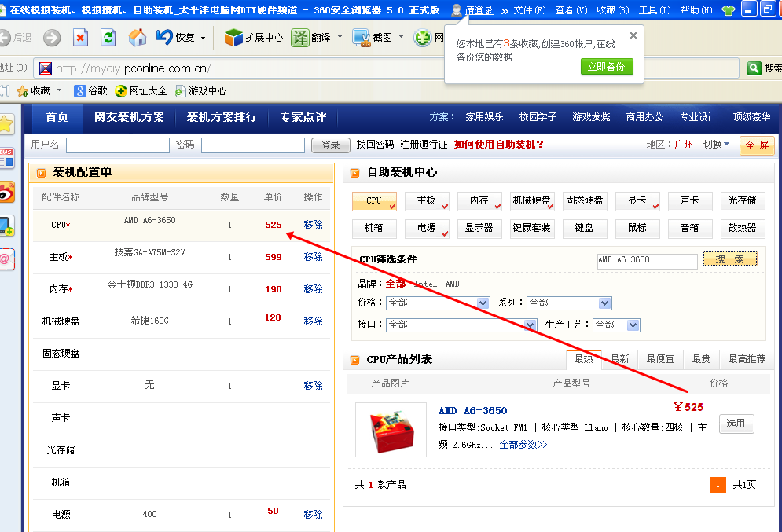Switch to the 最便宜 sort tab
The height and width of the screenshot is (532, 782).
[660, 359]
